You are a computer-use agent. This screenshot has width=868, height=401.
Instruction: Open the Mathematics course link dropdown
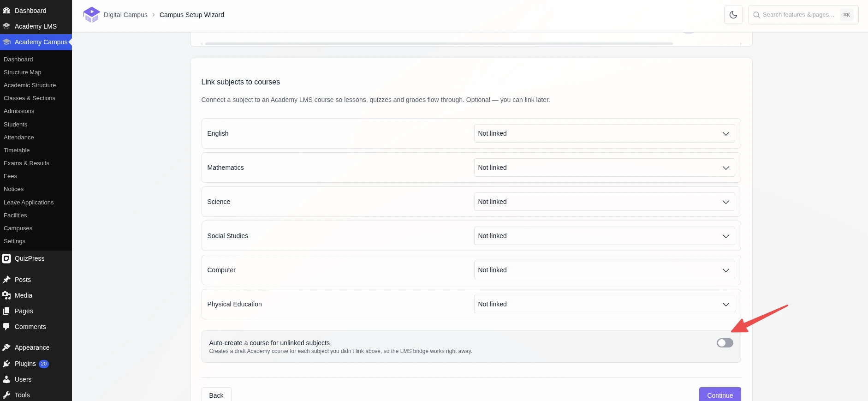pos(604,168)
